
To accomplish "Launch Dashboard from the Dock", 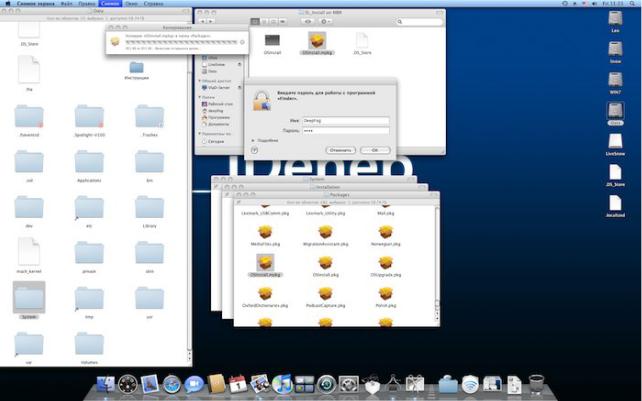I will click(x=128, y=385).
